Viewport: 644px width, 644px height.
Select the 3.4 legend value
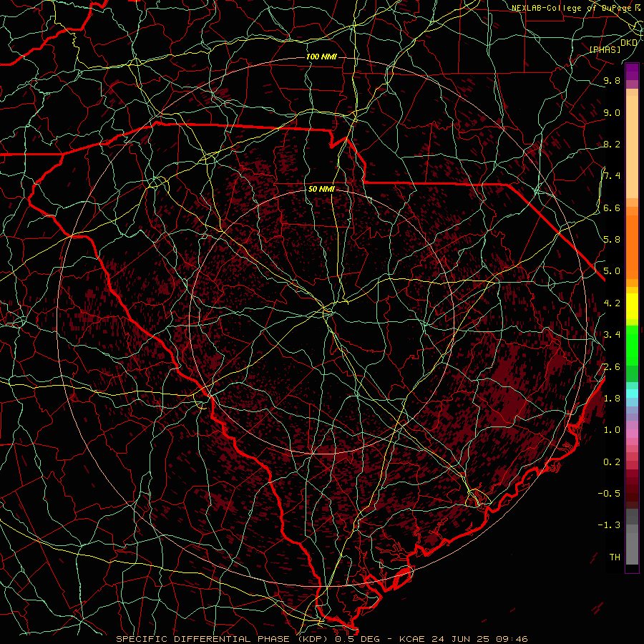tap(612, 335)
